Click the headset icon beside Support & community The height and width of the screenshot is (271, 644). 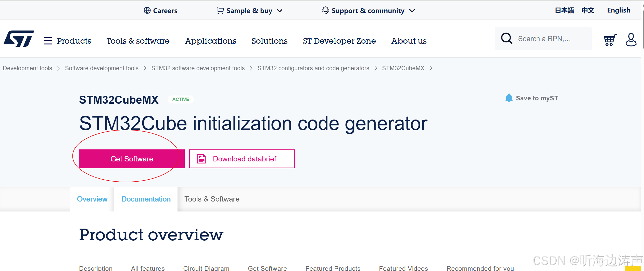pos(325,10)
